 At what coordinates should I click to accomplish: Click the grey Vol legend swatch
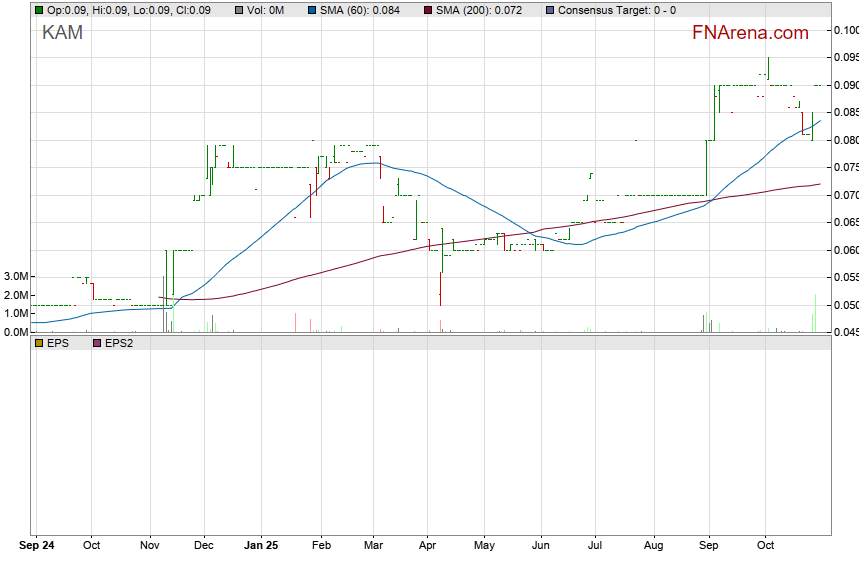pyautogui.click(x=240, y=10)
